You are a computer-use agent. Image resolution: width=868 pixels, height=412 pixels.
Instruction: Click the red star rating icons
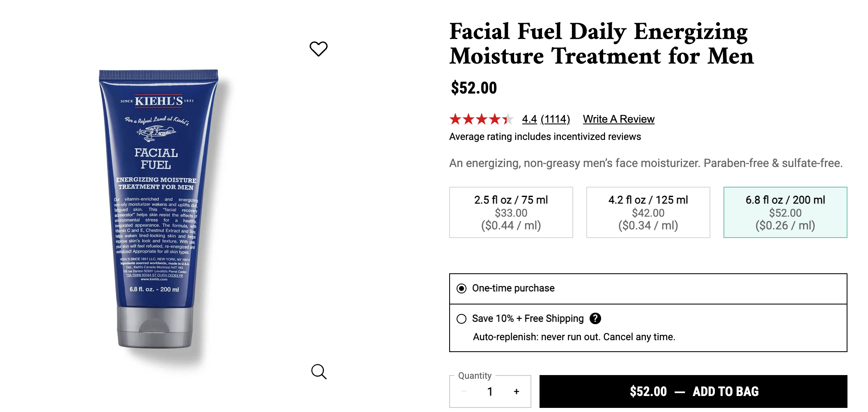[481, 119]
